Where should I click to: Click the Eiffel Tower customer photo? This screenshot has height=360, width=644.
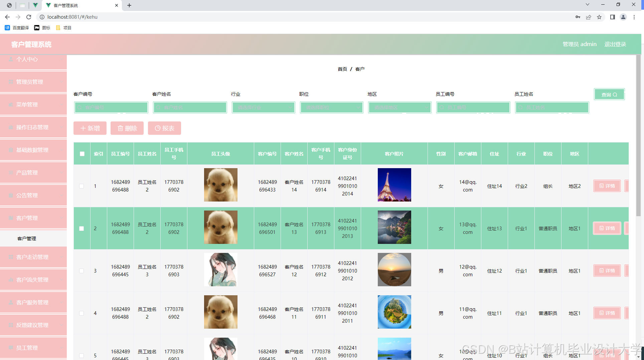pyautogui.click(x=394, y=185)
